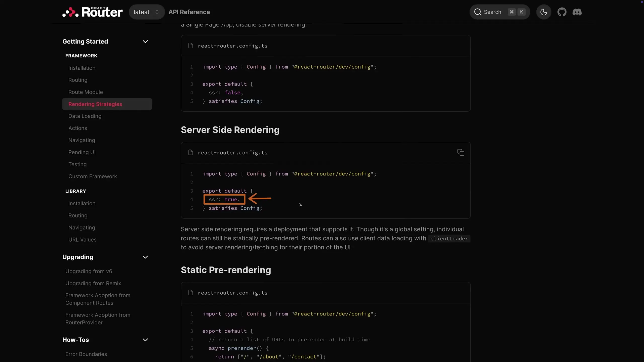Toggle the dark mode moon icon
The width and height of the screenshot is (644, 362).
click(544, 12)
